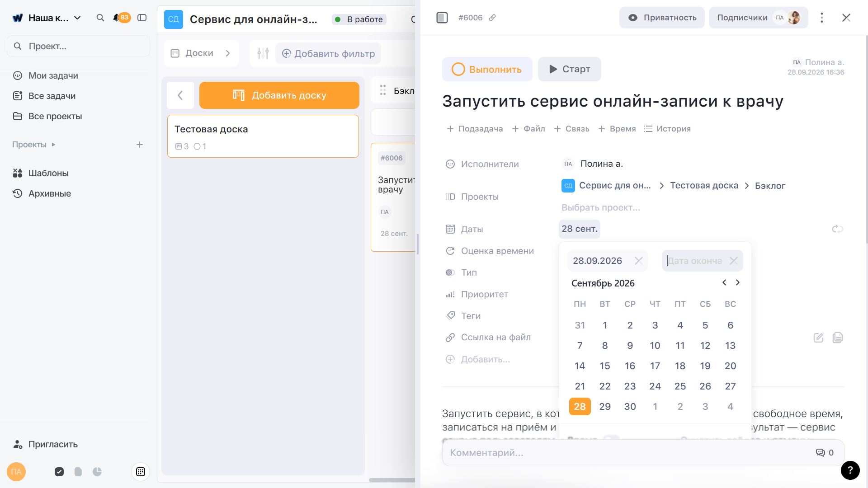The image size is (868, 488).
Task: Click the task panel view mode icon beside #6006
Action: coord(442,18)
